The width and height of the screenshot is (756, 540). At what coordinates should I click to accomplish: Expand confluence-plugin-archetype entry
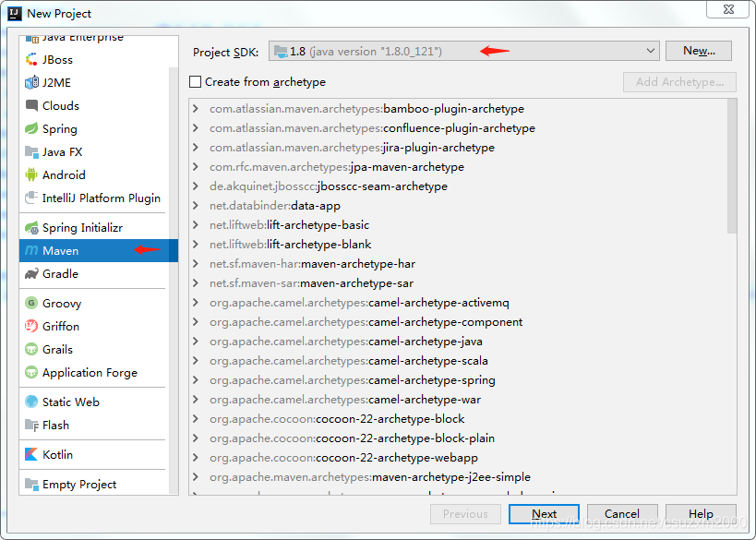pos(196,127)
